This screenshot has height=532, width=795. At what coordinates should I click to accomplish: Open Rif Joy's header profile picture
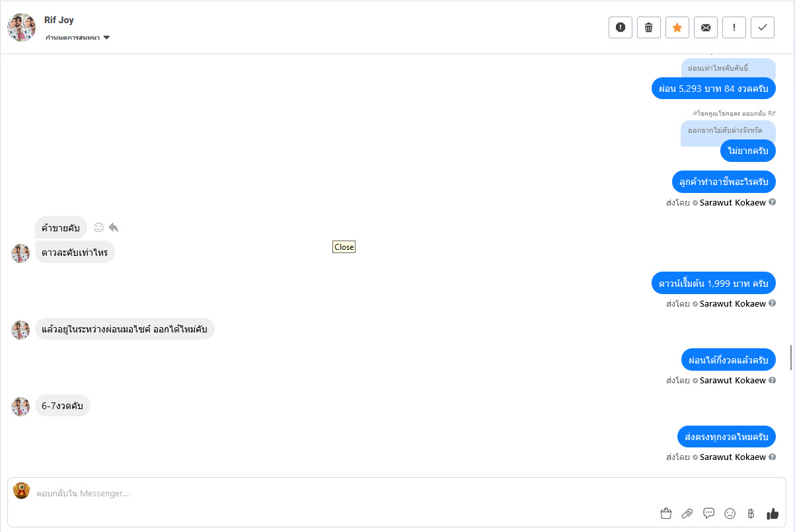[x=21, y=27]
